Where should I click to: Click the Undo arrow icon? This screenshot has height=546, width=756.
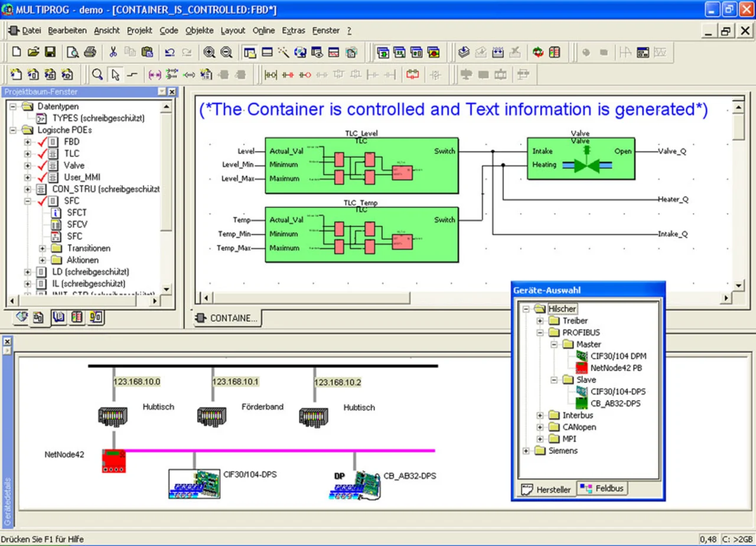tap(170, 52)
